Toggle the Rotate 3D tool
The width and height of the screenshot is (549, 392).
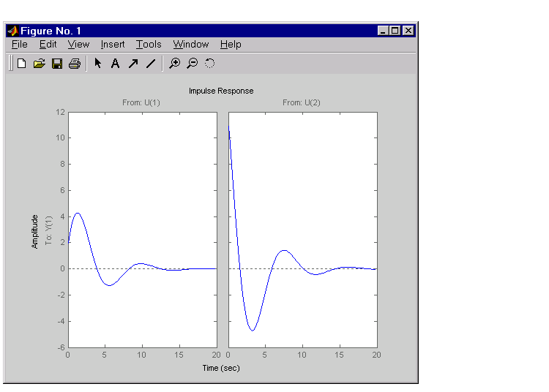click(x=209, y=64)
